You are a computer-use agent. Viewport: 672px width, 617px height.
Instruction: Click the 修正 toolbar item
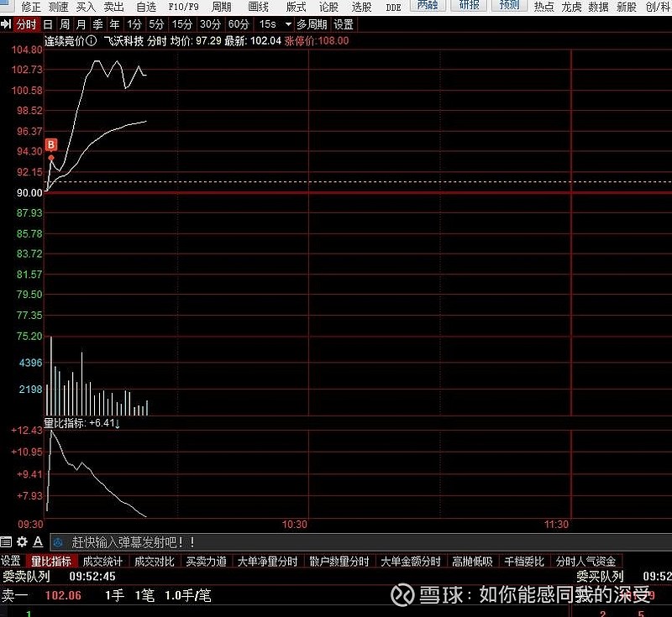(31, 7)
